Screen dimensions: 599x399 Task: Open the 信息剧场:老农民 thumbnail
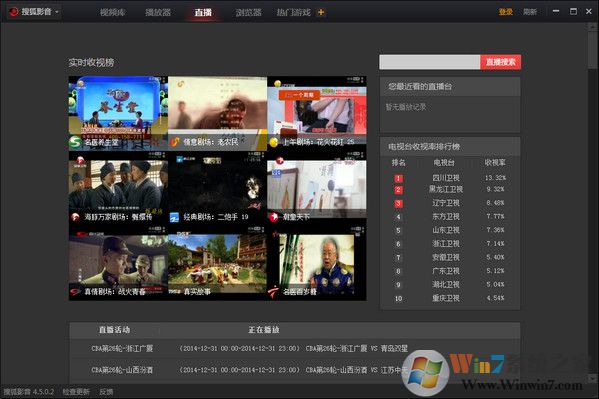pos(217,113)
